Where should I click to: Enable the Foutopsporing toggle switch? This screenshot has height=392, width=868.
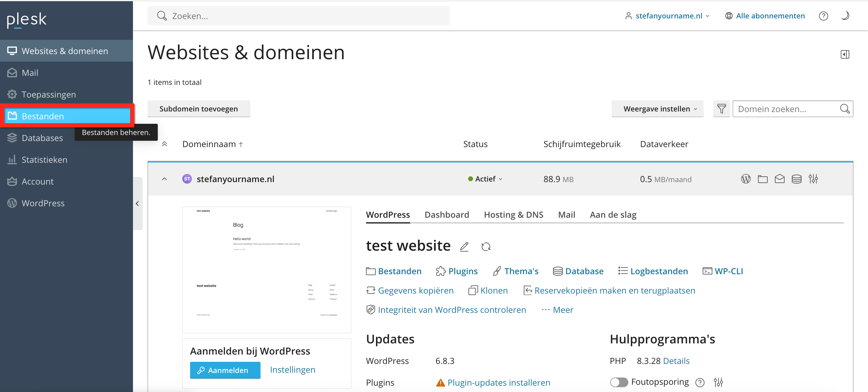click(619, 382)
